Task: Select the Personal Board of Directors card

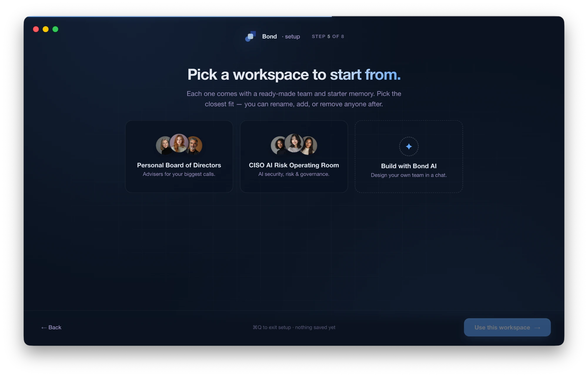Action: (x=179, y=156)
